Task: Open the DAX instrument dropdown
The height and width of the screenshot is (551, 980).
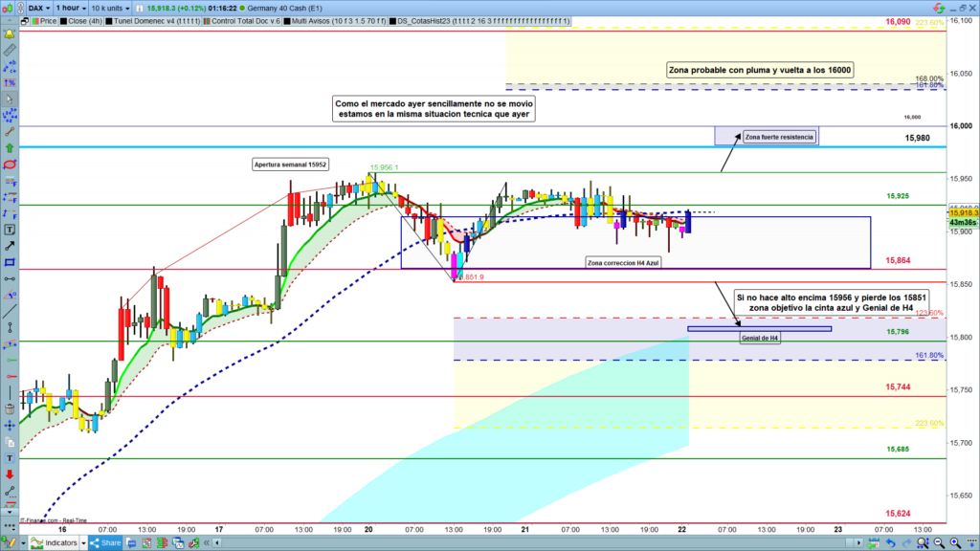Action: click(x=36, y=7)
